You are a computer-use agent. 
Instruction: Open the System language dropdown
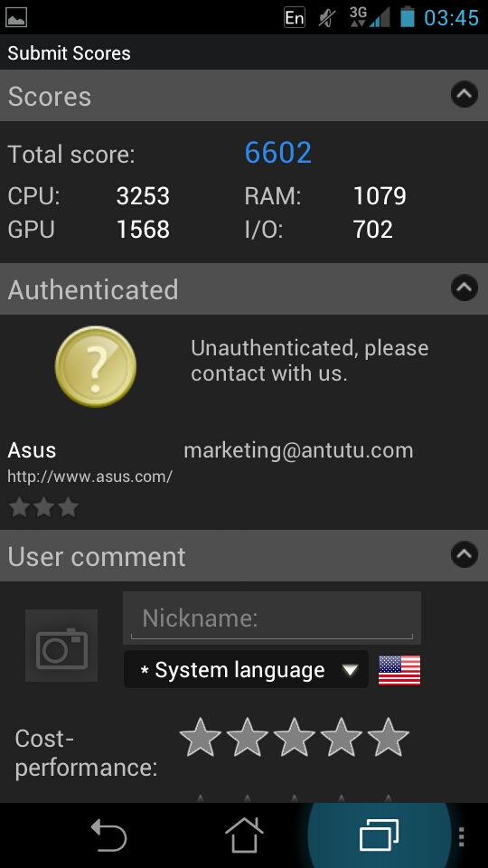click(246, 670)
